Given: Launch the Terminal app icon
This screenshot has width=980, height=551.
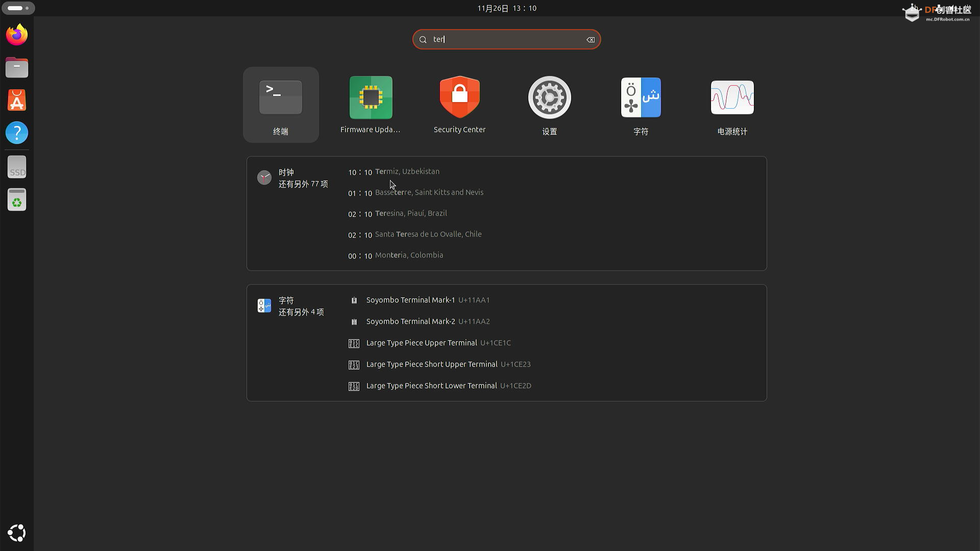Looking at the screenshot, I should coord(281,104).
